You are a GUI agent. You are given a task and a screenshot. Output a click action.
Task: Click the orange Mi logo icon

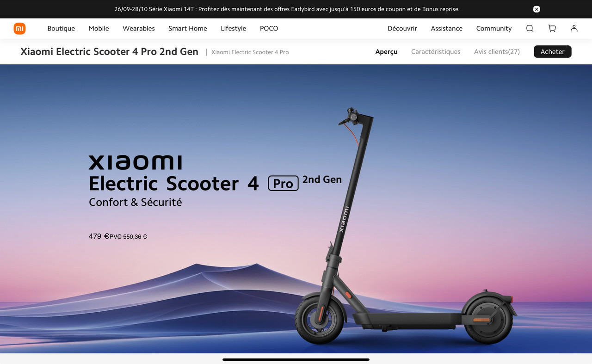click(19, 29)
